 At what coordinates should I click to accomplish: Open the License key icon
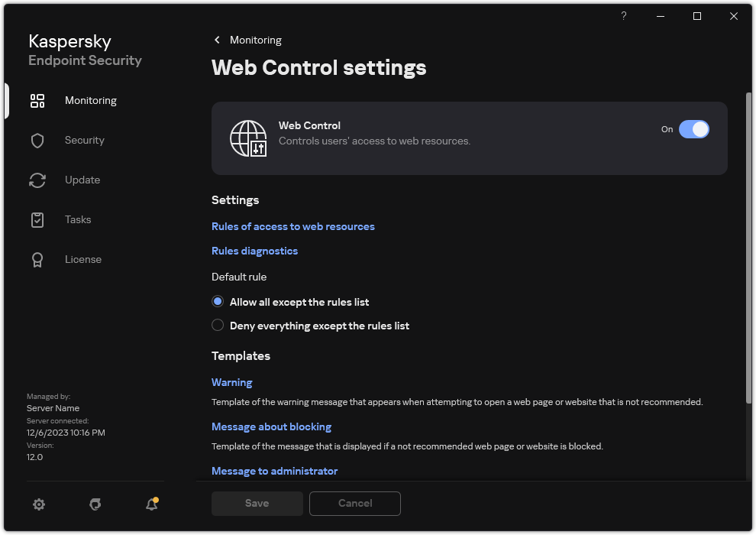click(37, 259)
